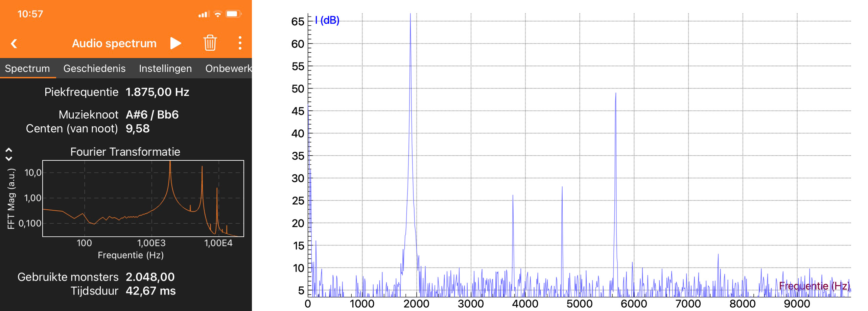This screenshot has width=868, height=311.
Task: Click the 10:57 clock in status bar
Action: (x=30, y=14)
